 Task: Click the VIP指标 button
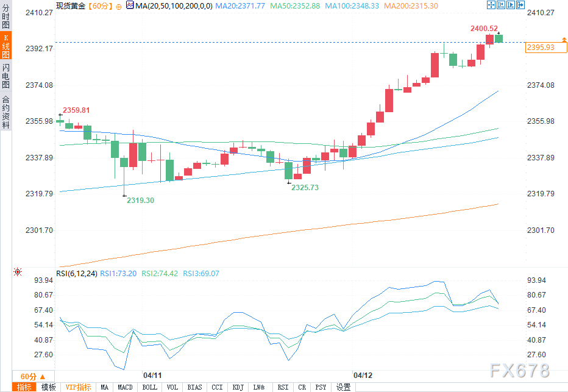(79, 387)
